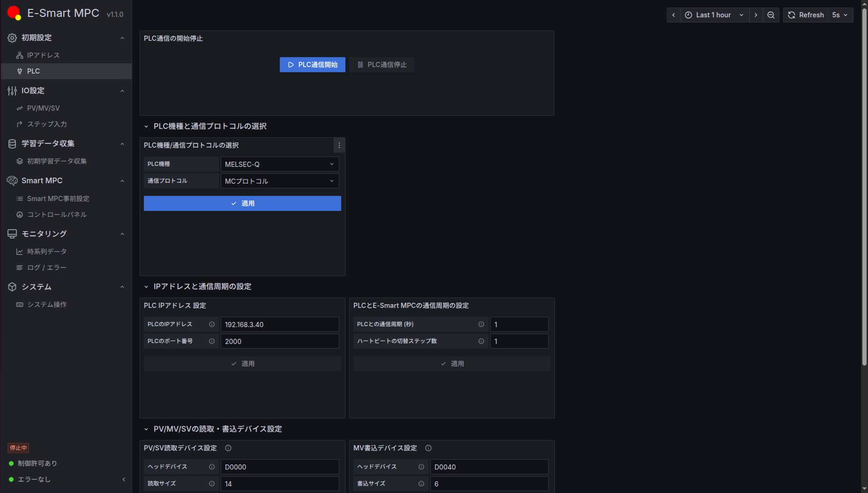868x493 pixels.
Task: Click the MV head device field D0040
Action: coord(489,467)
